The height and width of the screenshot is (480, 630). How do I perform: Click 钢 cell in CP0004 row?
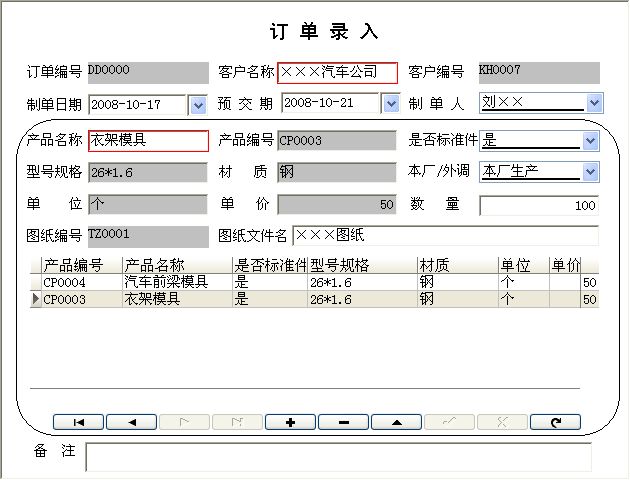[x=458, y=282]
